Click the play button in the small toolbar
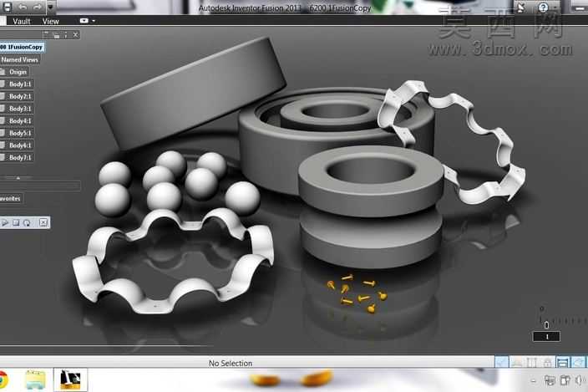 click(x=5, y=223)
